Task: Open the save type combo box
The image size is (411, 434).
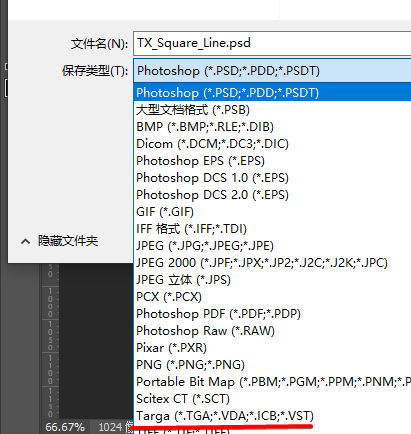Action: coord(272,71)
